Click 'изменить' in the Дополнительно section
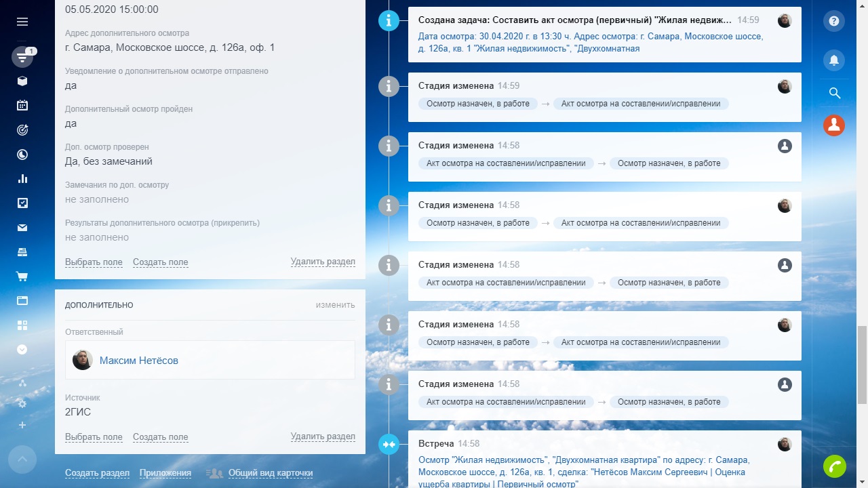 335,305
